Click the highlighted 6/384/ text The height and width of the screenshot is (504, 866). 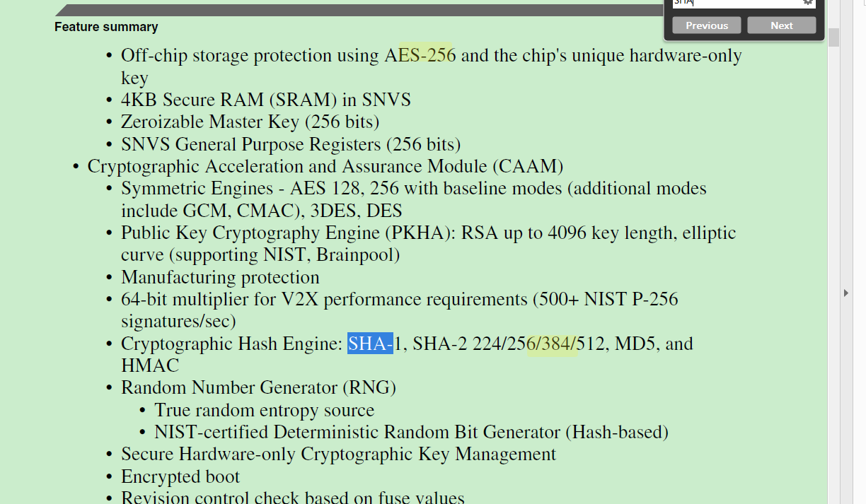point(552,344)
